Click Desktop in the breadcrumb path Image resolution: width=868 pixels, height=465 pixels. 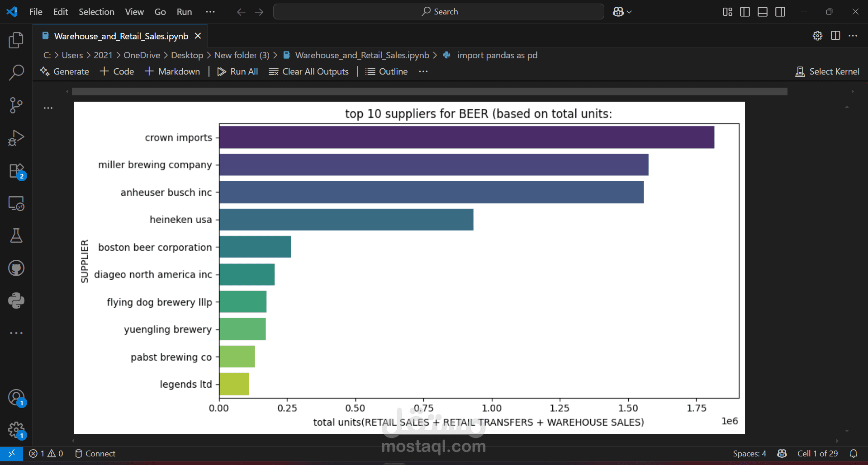tap(187, 55)
